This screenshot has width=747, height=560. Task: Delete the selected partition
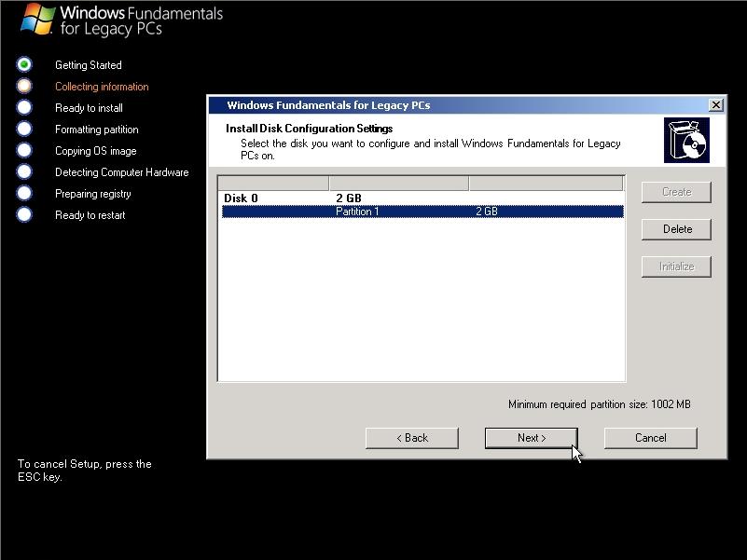point(676,229)
